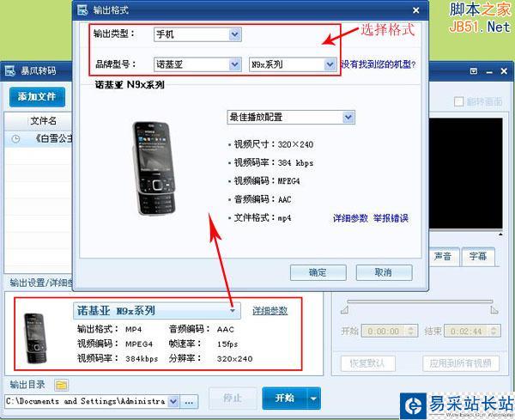Open 详细参数 link in output settings
The height and width of the screenshot is (420, 515).
point(270,311)
